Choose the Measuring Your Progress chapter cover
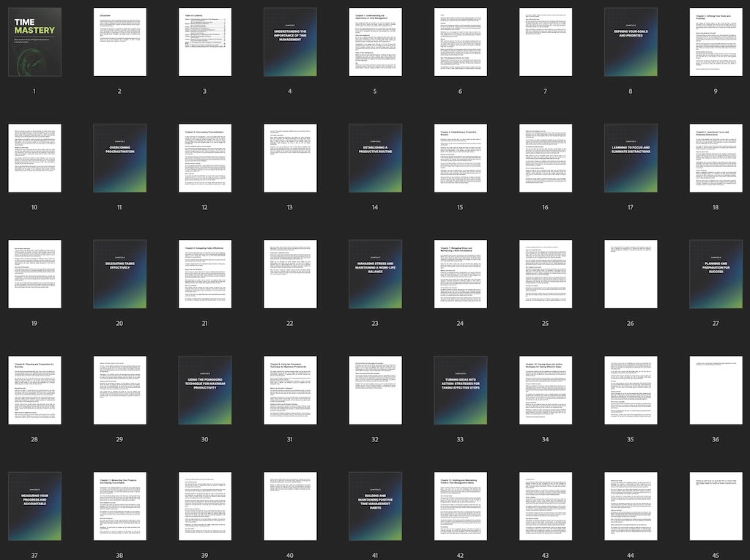The width and height of the screenshot is (750, 560). point(34,507)
